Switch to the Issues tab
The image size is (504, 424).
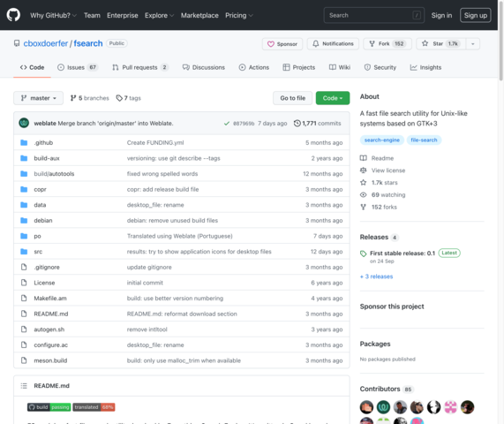pos(78,67)
